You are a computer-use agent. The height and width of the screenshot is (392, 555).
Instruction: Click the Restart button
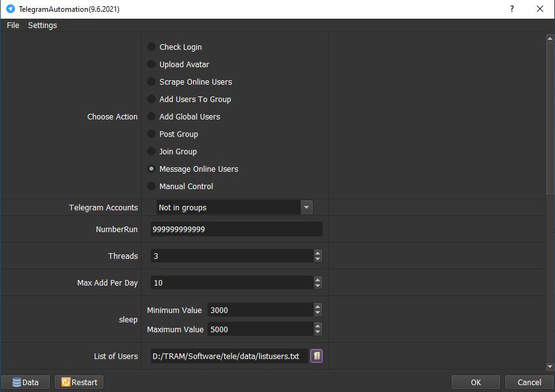[79, 382]
